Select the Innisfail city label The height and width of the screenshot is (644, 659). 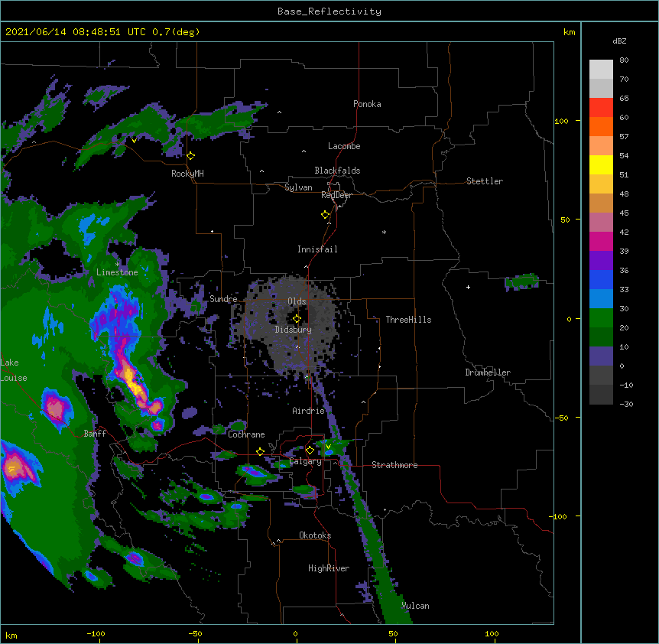coord(317,249)
